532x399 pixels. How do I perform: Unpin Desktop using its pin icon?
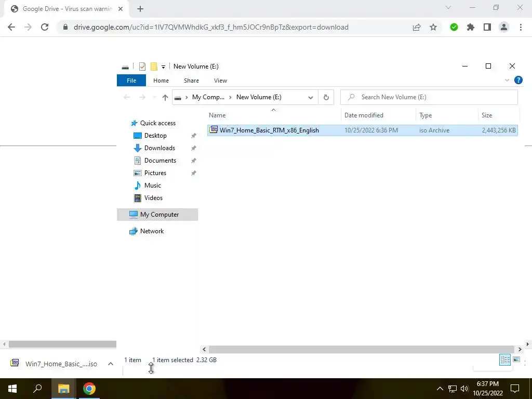click(x=193, y=136)
